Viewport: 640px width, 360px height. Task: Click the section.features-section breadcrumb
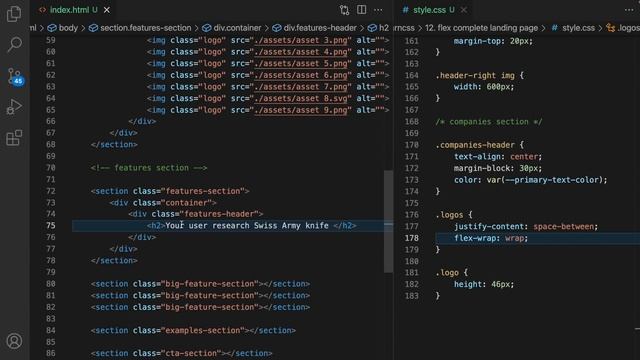tap(140, 28)
